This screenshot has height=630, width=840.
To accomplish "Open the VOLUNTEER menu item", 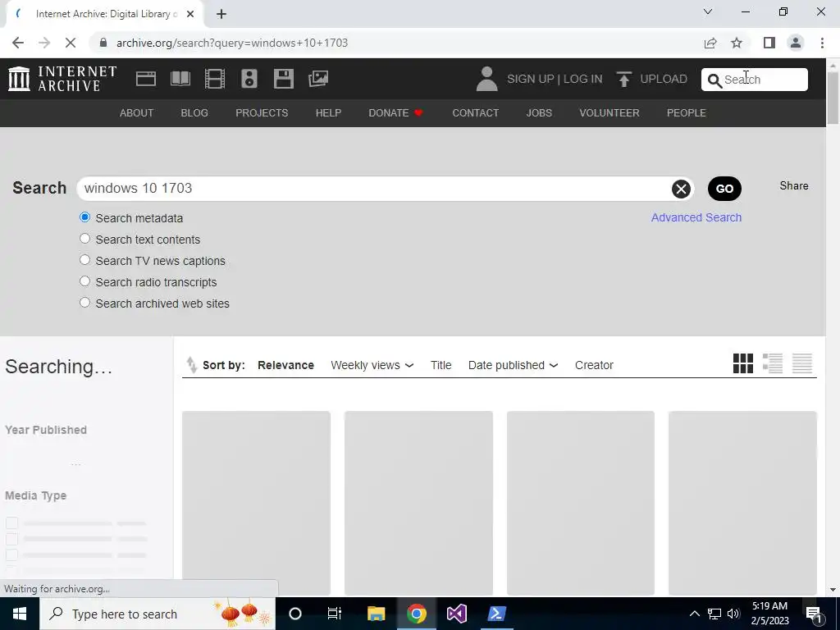I will pyautogui.click(x=609, y=113).
